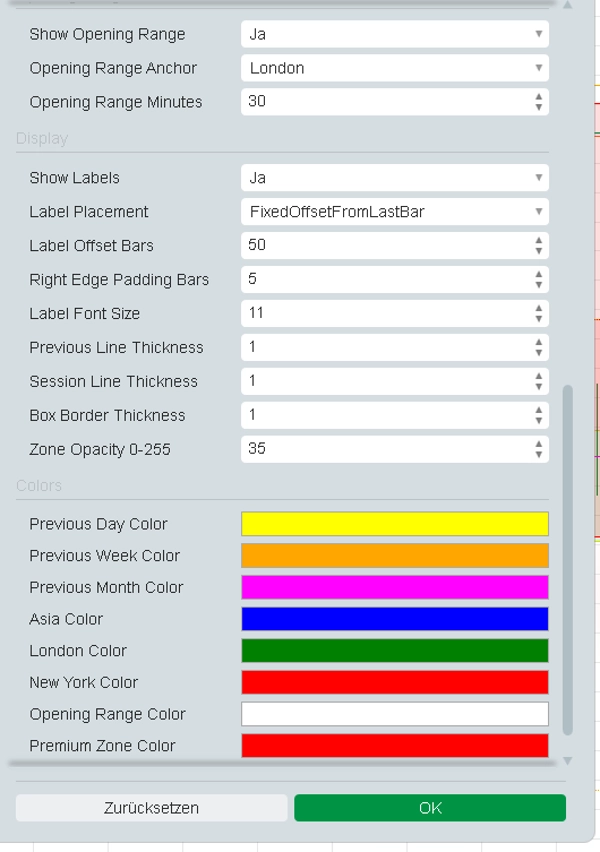Click the New York Color label
600x852 pixels.
(x=84, y=682)
